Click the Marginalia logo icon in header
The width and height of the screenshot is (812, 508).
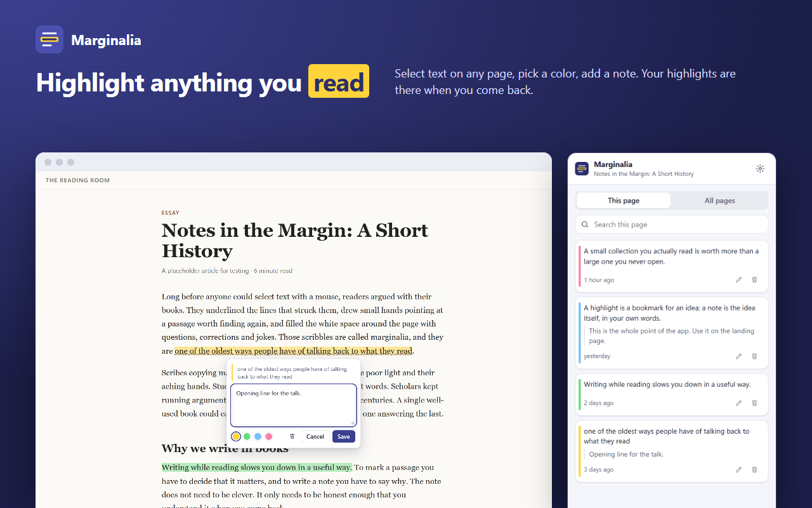click(x=49, y=39)
